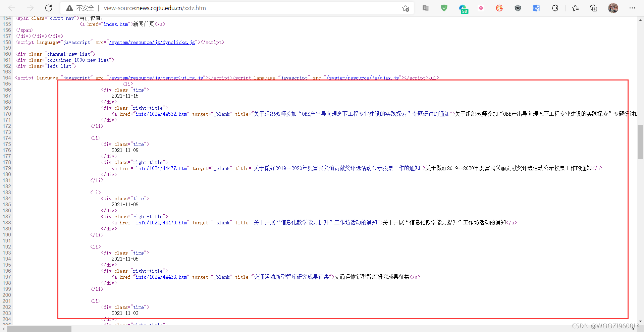Open the Favorites list icon
The width and height of the screenshot is (644, 332).
(x=575, y=8)
